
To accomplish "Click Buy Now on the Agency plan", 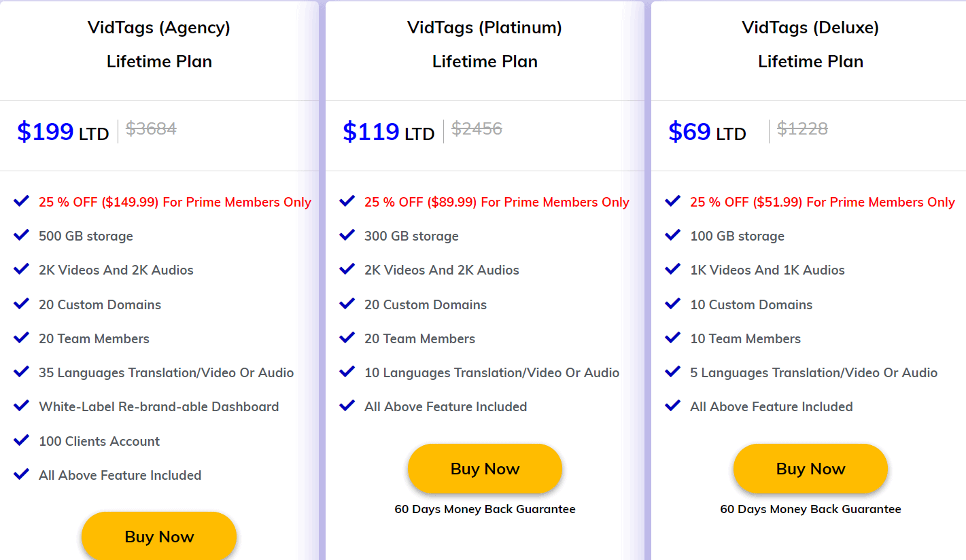I will (158, 536).
